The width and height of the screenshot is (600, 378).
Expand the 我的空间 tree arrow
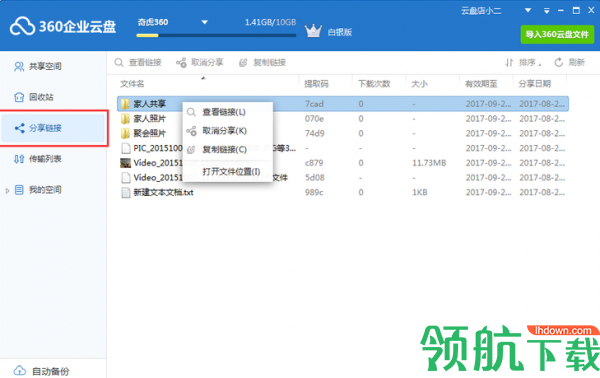click(x=7, y=190)
